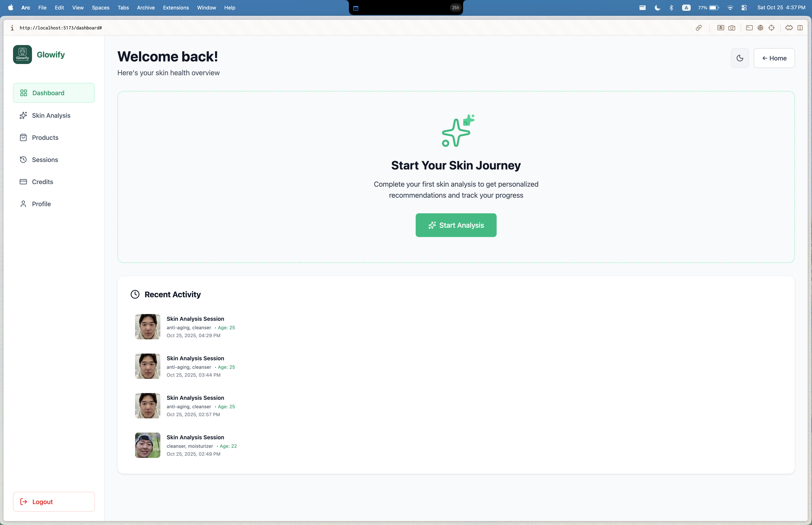Click the Logout button

pyautogui.click(x=54, y=501)
